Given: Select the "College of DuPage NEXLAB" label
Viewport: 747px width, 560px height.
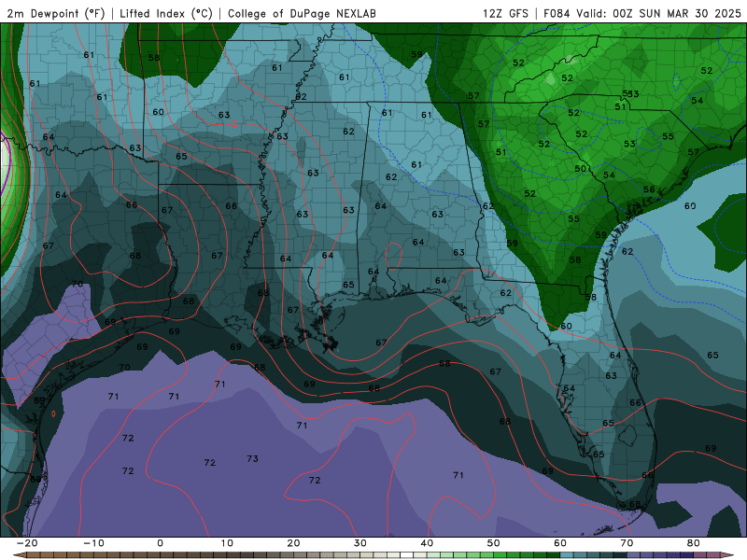Looking at the screenshot, I should point(302,13).
